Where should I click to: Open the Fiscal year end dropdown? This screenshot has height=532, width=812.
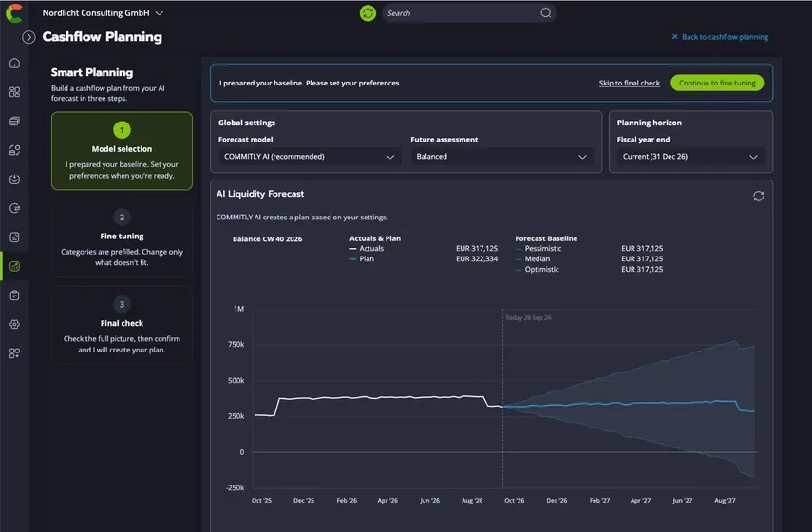(x=690, y=157)
